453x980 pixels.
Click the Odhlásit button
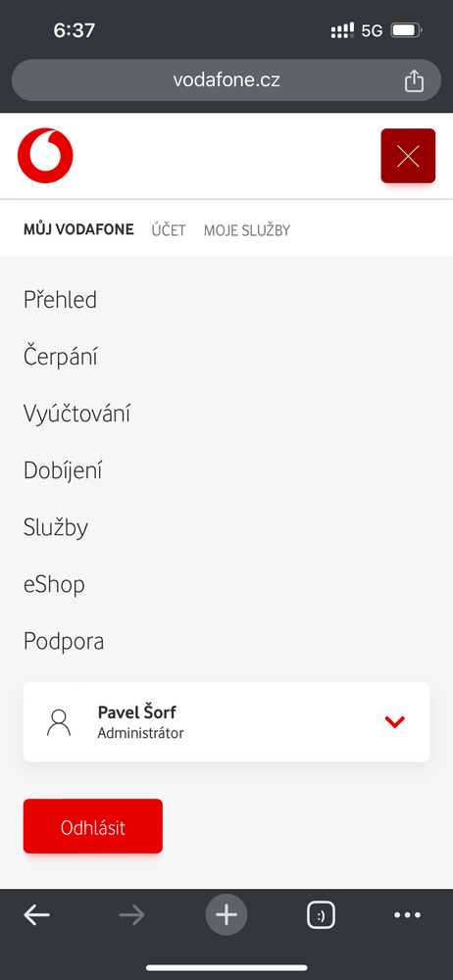pyautogui.click(x=92, y=826)
